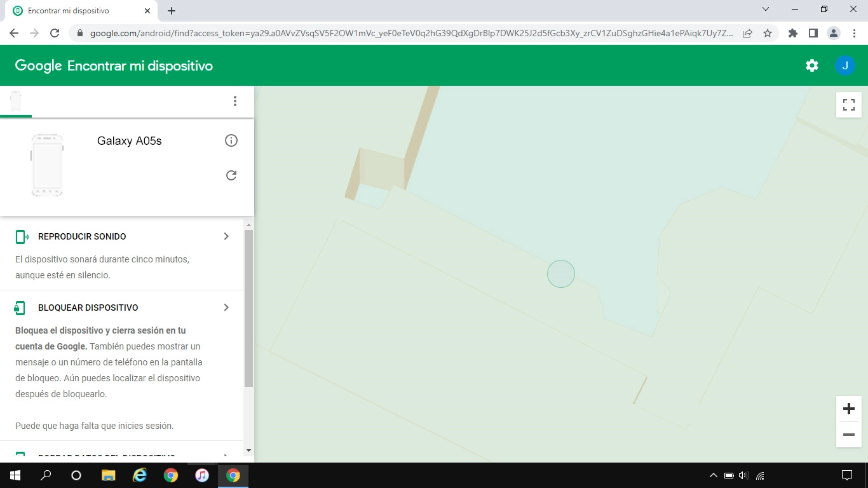Click the device location circle on the map
Screen dimensions: 868x488
tap(561, 273)
